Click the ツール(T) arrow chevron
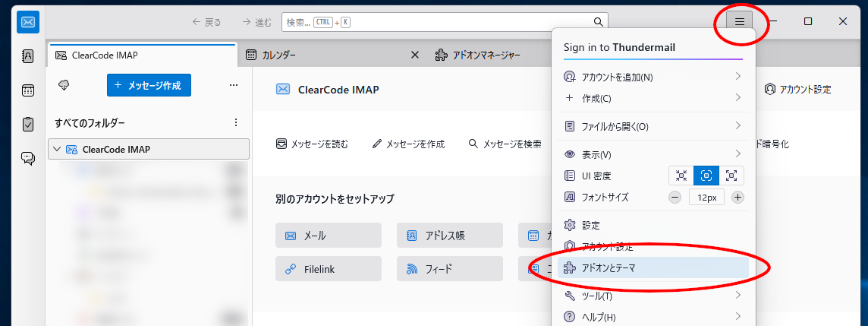The width and height of the screenshot is (868, 326). pos(738,296)
